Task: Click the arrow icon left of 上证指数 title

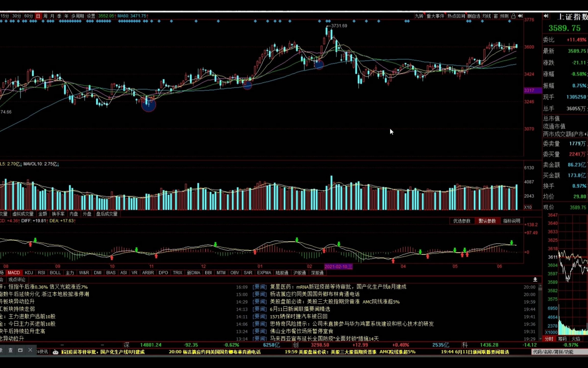Action: [x=546, y=16]
